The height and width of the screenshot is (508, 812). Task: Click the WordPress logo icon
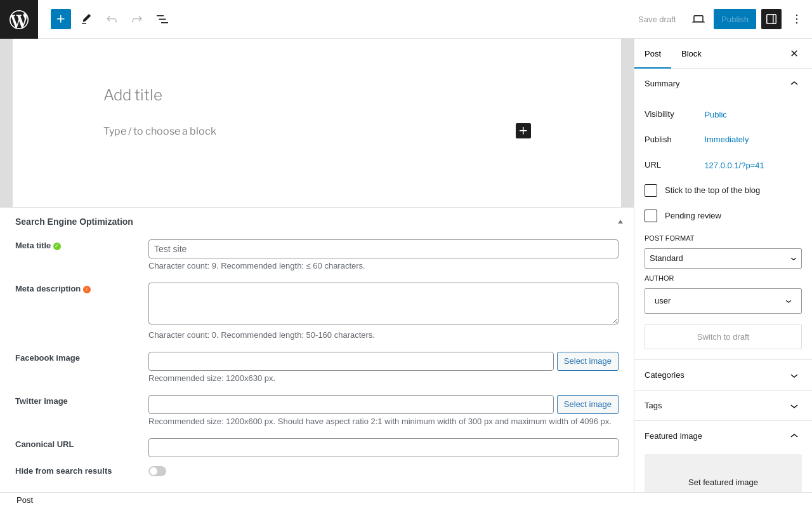[x=19, y=19]
